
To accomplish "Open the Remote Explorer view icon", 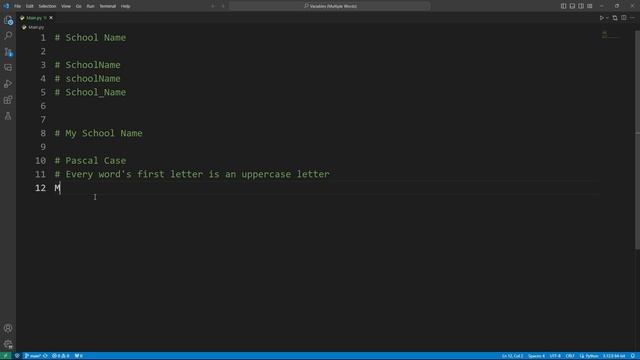I will tap(8, 68).
